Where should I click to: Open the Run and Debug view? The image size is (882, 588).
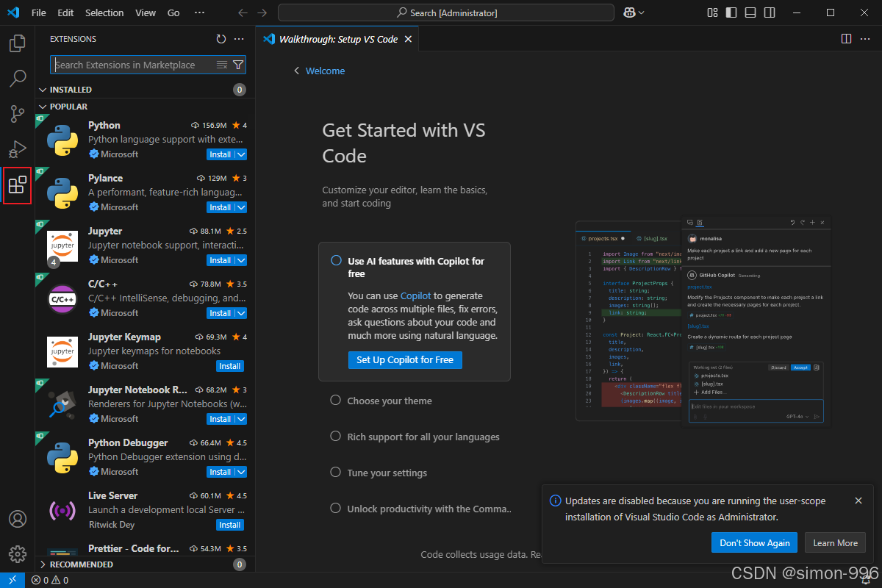(17, 149)
